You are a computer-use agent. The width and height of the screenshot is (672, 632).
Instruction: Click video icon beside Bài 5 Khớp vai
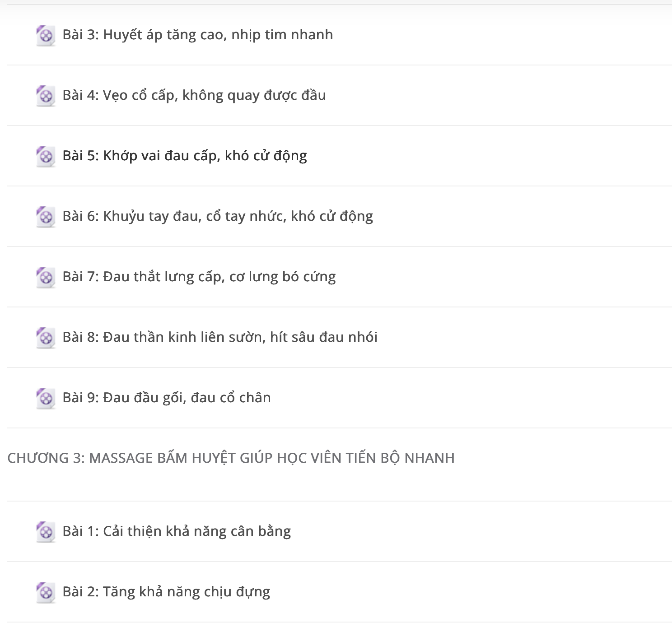tap(46, 156)
